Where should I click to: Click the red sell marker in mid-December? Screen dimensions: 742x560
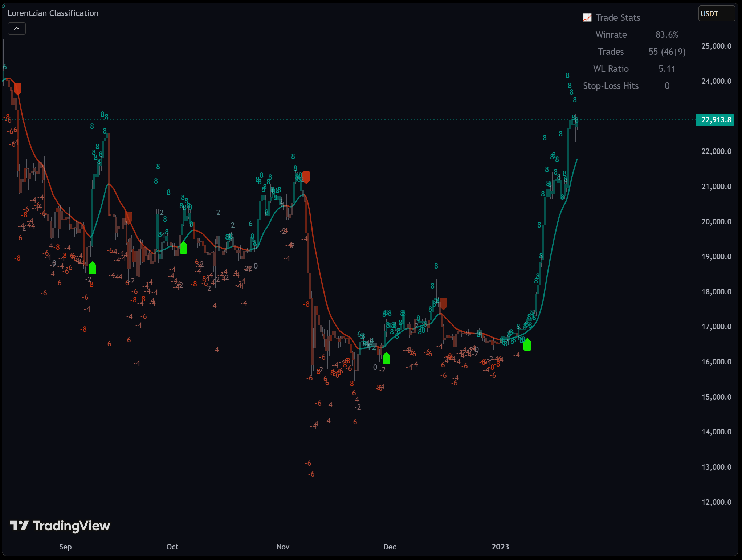444,303
